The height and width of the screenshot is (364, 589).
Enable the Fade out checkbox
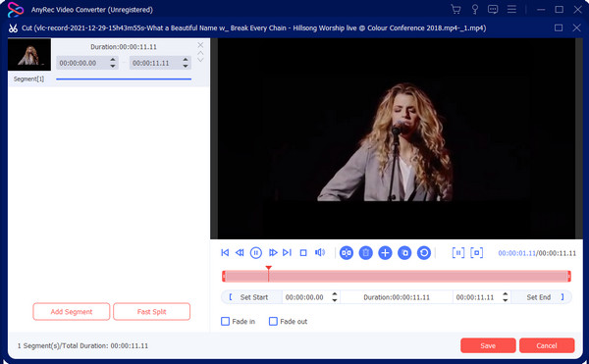click(273, 321)
